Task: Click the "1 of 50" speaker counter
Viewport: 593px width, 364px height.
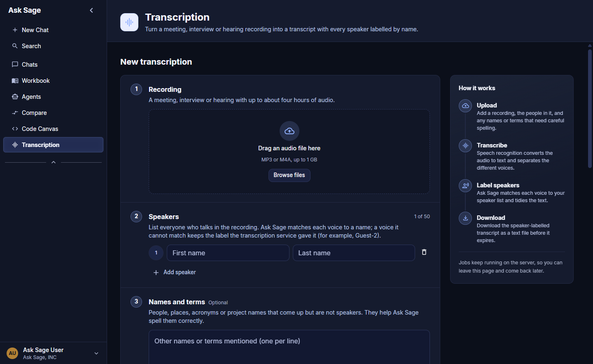Action: pyautogui.click(x=422, y=217)
